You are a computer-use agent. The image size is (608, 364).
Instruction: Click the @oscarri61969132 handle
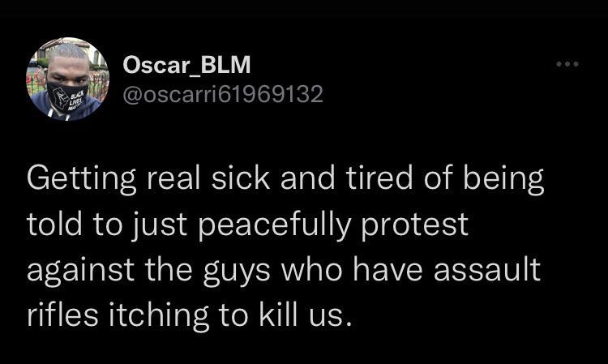point(221,95)
